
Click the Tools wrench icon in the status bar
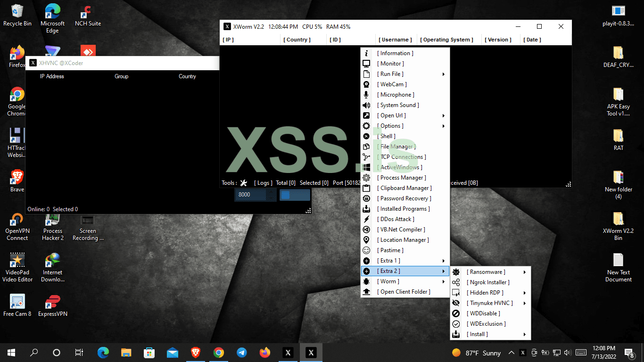(x=243, y=183)
